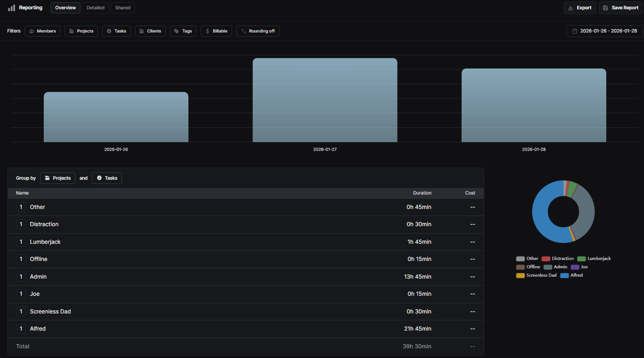Image resolution: width=644 pixels, height=358 pixels.
Task: Click the Other project name
Action: (38, 207)
